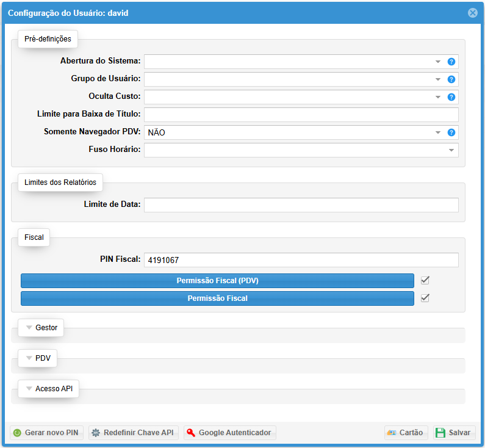Toggle the Permissão Fiscal (PDV) checkbox
The image size is (485, 448).
(x=425, y=280)
